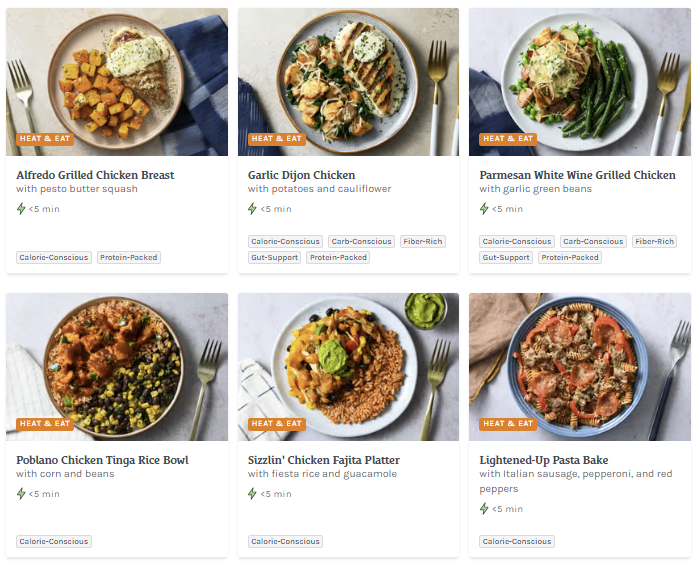
Task: Click Protein-Packed tag on Alfredo Grilled Chicken
Action: [129, 257]
